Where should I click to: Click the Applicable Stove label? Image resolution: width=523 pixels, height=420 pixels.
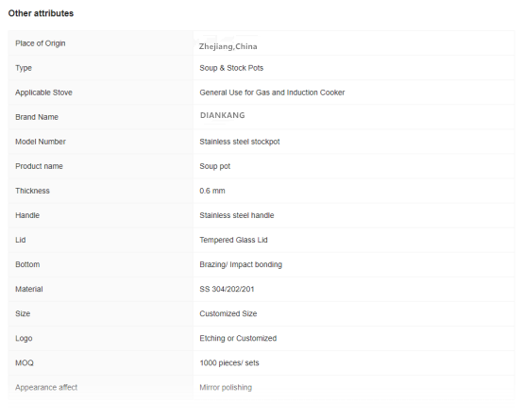[x=43, y=92]
